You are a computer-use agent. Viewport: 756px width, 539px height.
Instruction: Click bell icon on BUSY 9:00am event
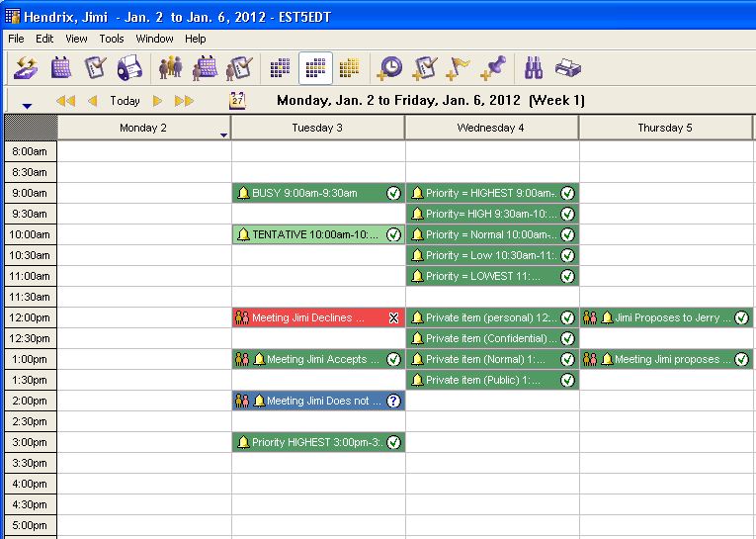coord(243,193)
